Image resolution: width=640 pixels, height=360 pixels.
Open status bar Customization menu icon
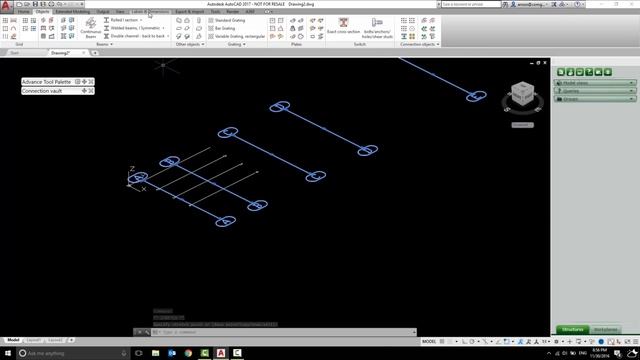click(x=636, y=342)
